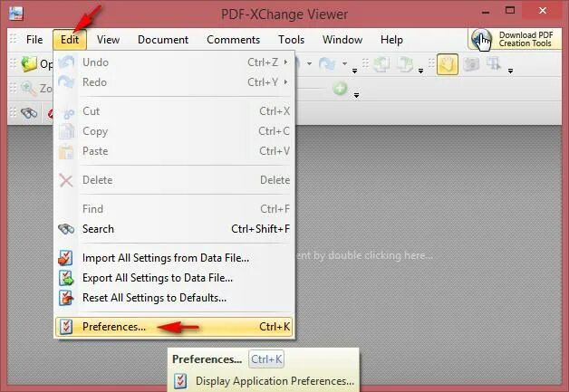Select the Undo menu entry
569x392 pixels.
click(x=174, y=62)
